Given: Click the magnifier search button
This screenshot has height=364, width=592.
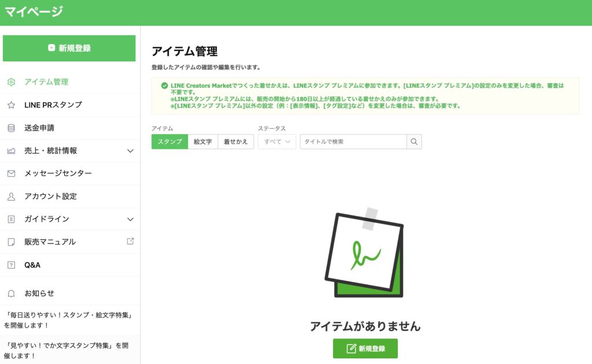Looking at the screenshot, I should pos(414,142).
